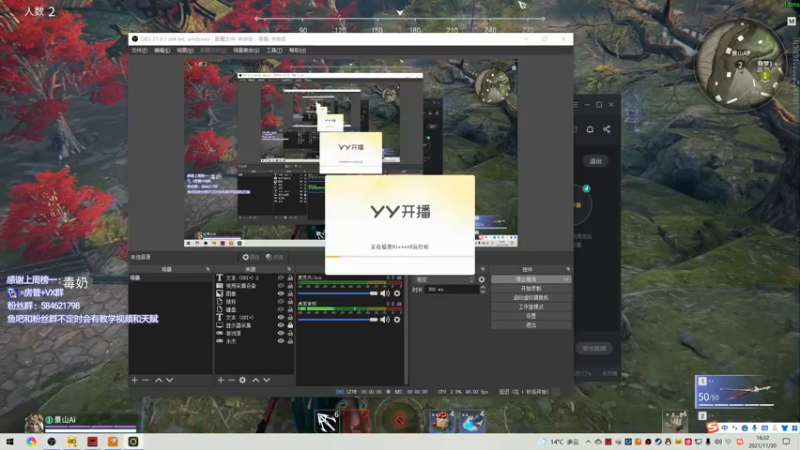Click the 退出 button in OBS controls

[531, 325]
